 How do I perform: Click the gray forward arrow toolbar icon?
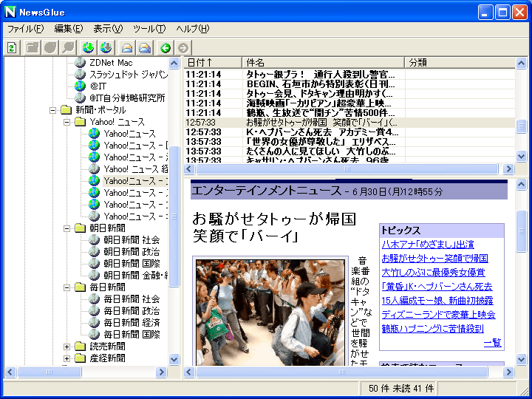pyautogui.click(x=183, y=48)
